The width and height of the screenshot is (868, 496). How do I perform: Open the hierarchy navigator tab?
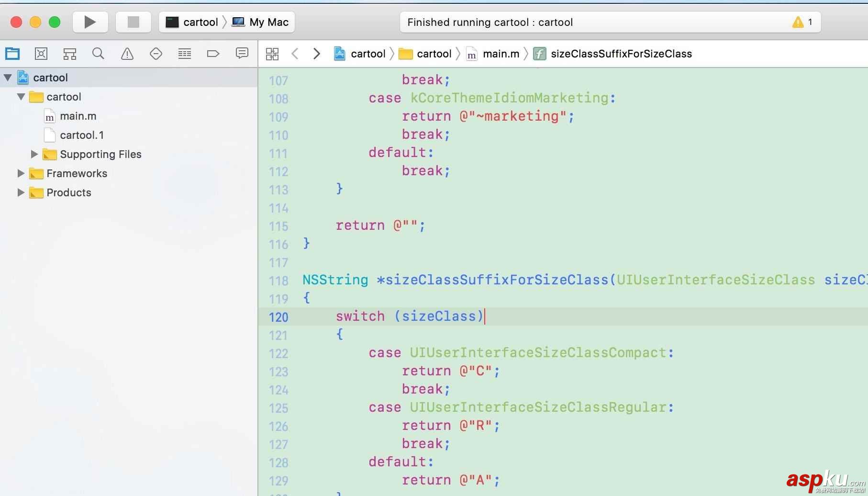click(x=70, y=54)
